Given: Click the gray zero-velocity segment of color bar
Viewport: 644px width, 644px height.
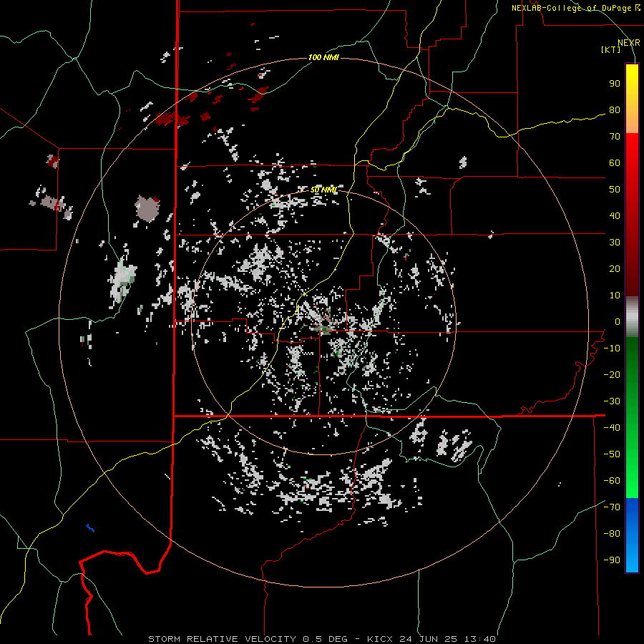Looking at the screenshot, I should click(632, 317).
